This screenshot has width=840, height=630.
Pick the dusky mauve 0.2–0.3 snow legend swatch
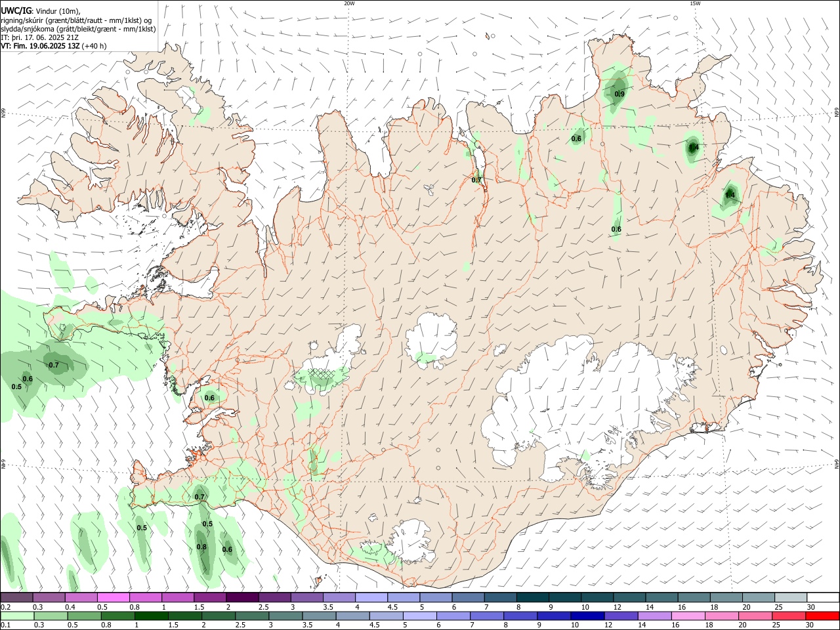(16, 598)
